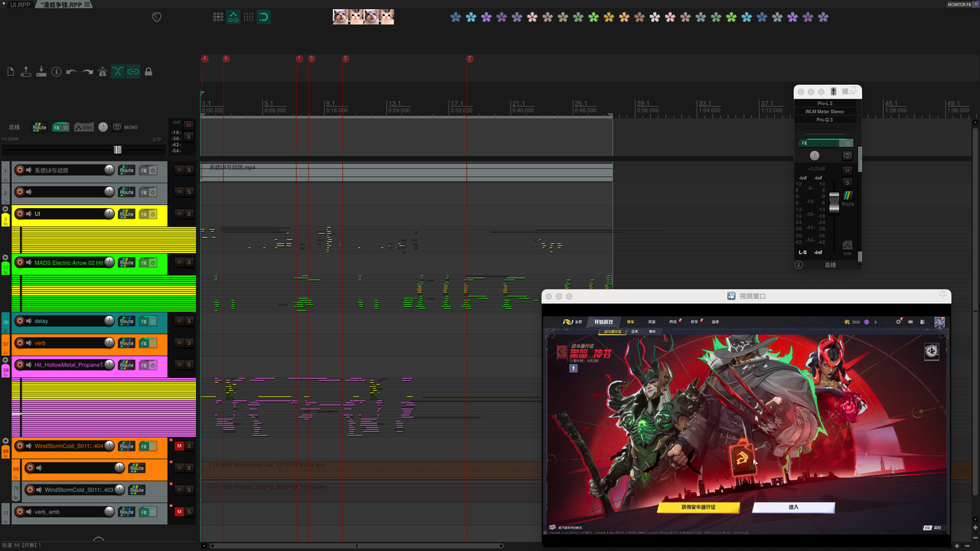This screenshot has width=980, height=551.
Task: Click the redo arrow in the toolbar
Action: tap(87, 72)
